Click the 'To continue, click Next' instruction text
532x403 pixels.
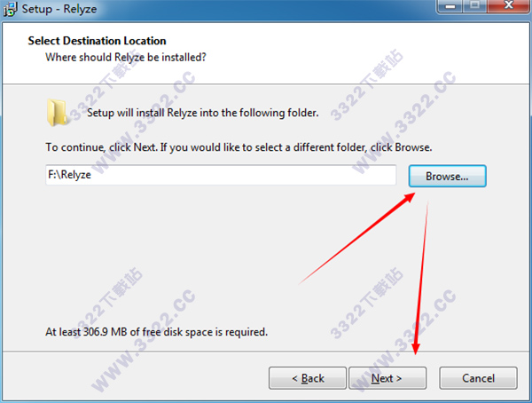[239, 147]
